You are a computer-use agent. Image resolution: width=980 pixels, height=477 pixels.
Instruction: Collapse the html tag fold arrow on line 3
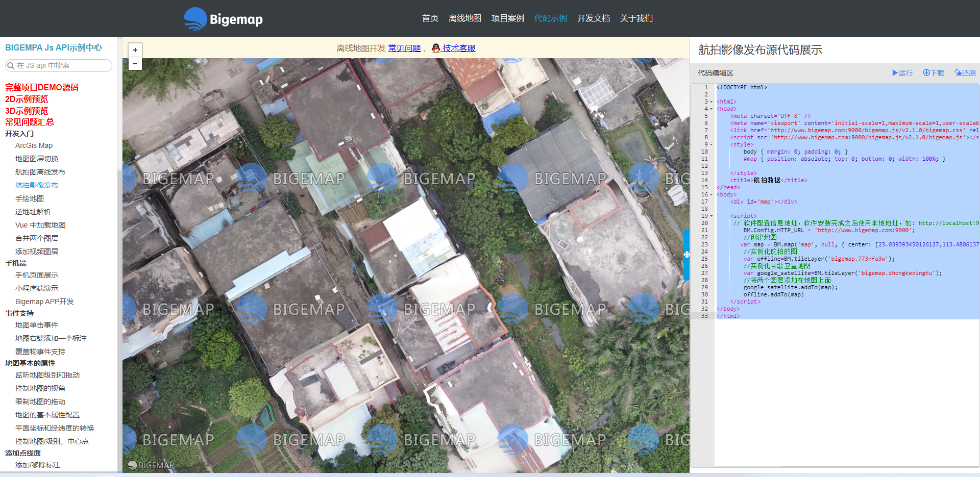tap(712, 102)
